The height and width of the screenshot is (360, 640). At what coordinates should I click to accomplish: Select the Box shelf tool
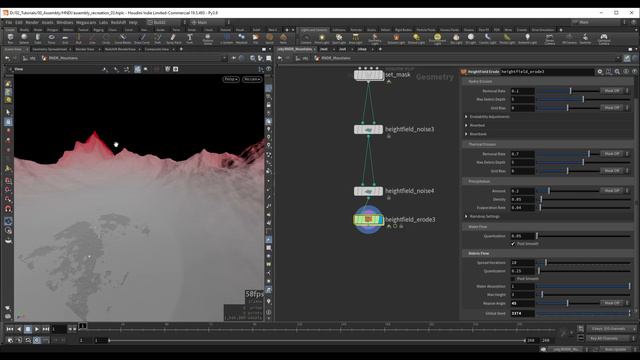pos(11,38)
